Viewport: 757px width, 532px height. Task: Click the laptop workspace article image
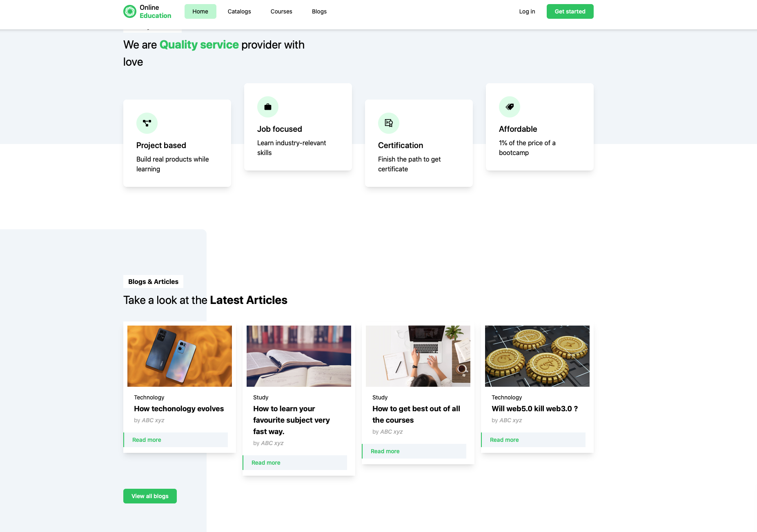(x=418, y=356)
